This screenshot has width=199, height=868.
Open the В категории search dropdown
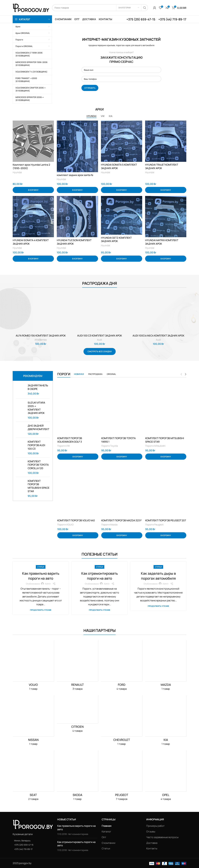pyautogui.click(x=129, y=8)
